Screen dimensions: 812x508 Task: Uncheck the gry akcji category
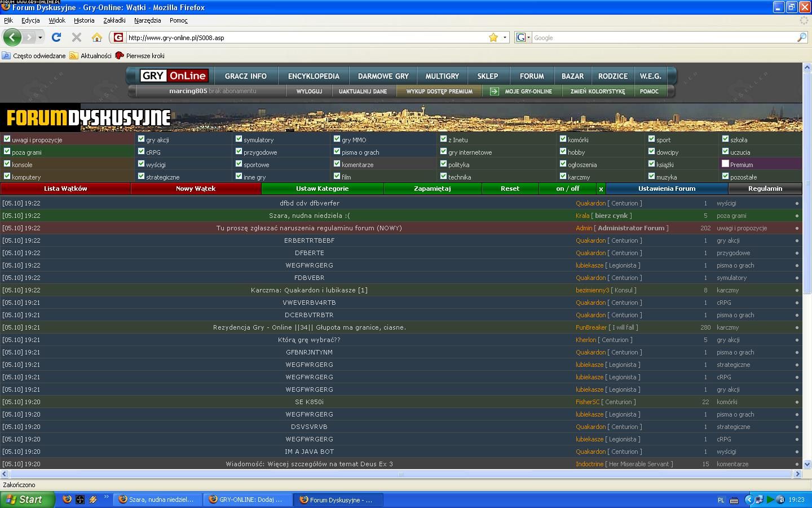click(141, 139)
